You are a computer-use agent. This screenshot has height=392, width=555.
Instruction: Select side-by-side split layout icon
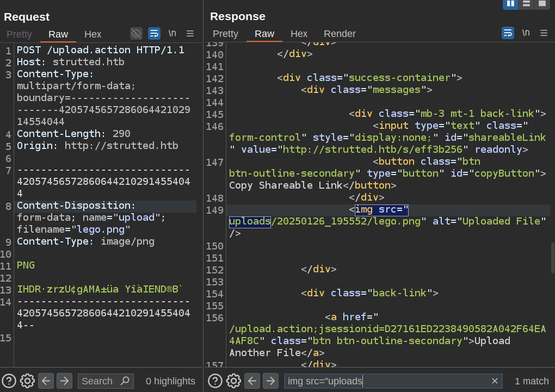coord(510,4)
